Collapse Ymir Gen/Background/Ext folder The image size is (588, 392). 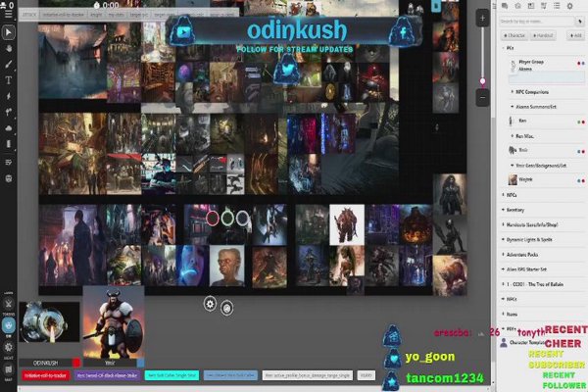point(513,166)
